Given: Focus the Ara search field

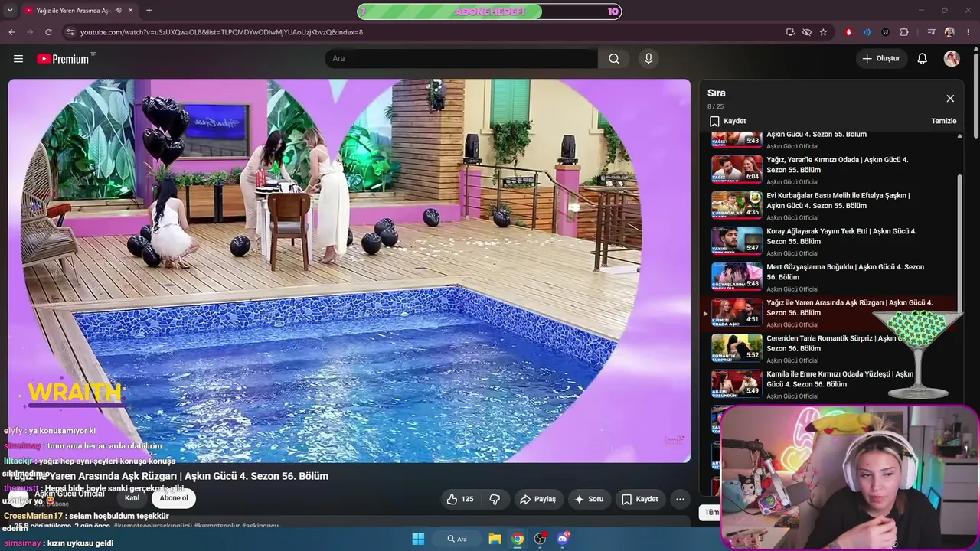Looking at the screenshot, I should click(x=462, y=59).
